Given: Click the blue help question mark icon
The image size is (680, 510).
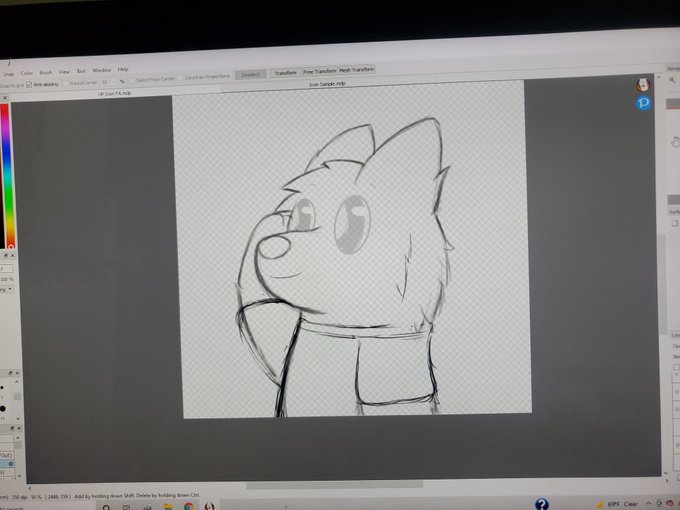Looking at the screenshot, I should pos(542,504).
